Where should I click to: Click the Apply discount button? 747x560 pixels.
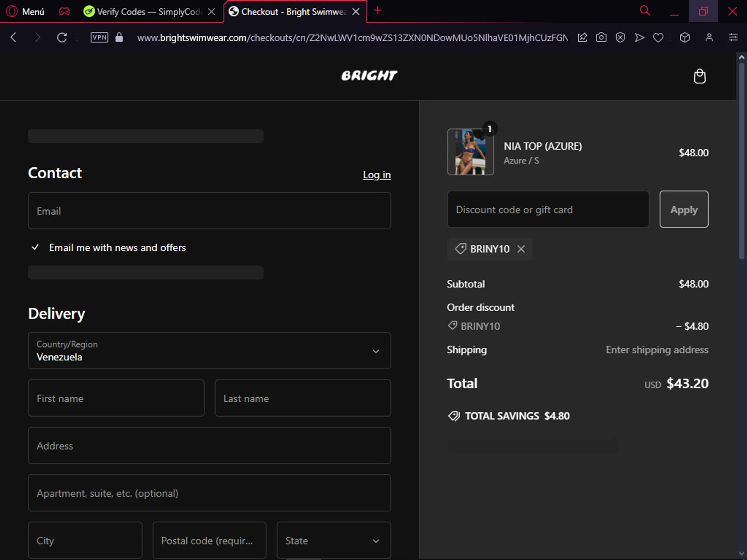[684, 210]
